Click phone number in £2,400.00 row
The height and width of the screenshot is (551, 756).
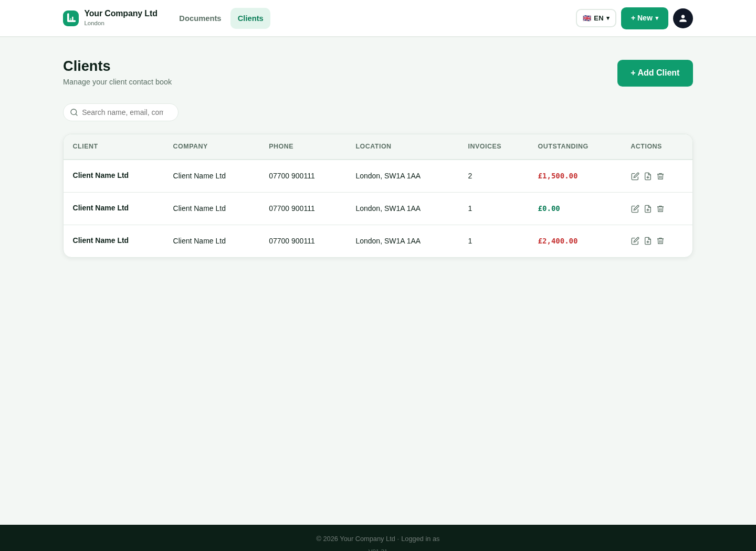point(292,241)
